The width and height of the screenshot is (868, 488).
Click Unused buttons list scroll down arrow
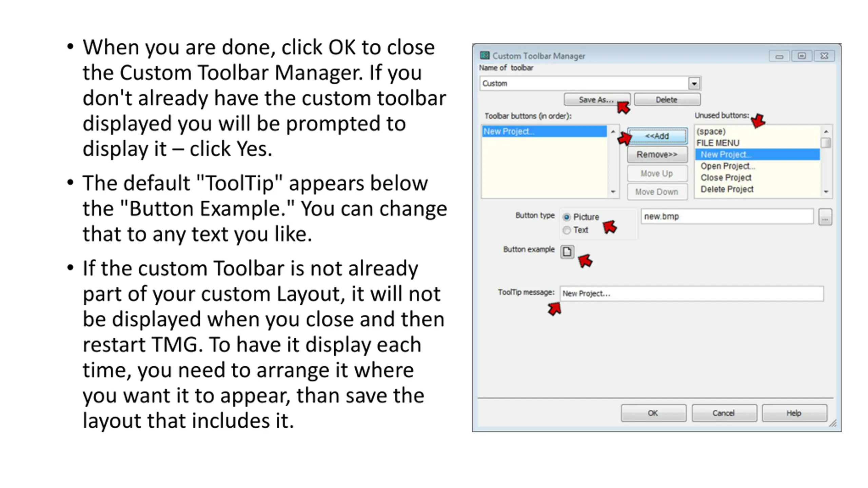[x=826, y=192]
